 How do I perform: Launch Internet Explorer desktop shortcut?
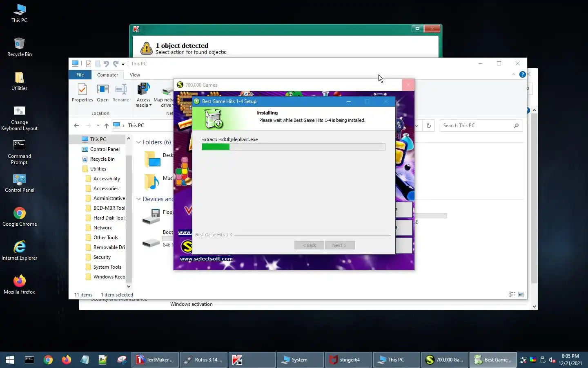[19, 251]
